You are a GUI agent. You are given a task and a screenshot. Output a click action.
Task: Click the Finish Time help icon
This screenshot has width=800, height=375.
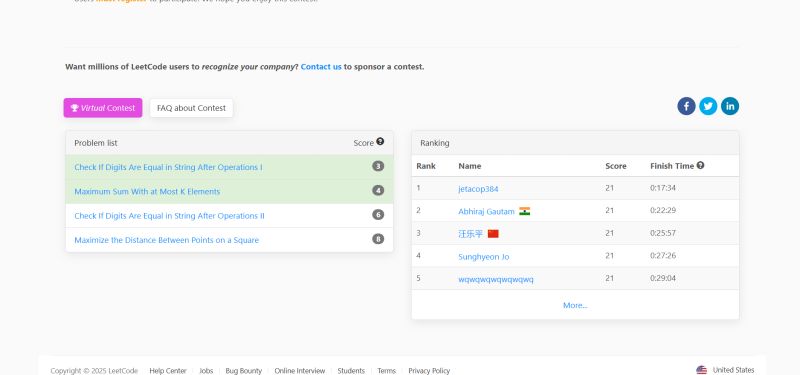click(701, 165)
